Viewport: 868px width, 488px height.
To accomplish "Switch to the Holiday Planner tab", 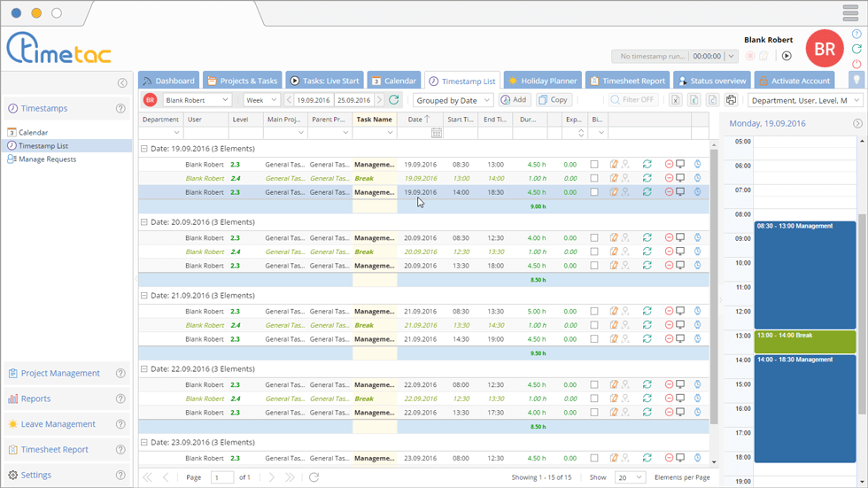I will 542,81.
